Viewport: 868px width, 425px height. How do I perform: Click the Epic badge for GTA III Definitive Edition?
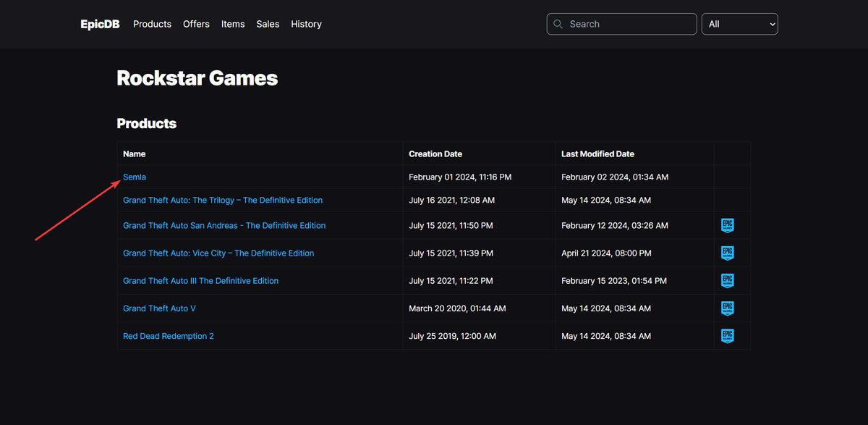click(727, 280)
